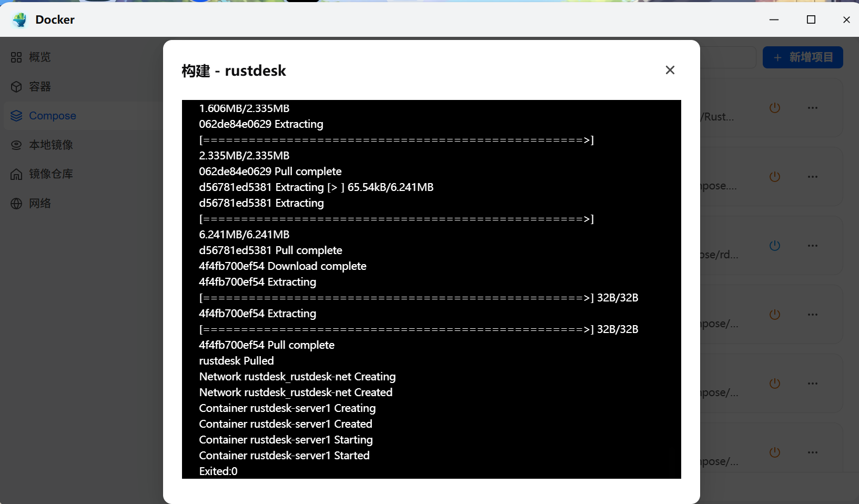Toggle power for the topmost Rust project
The height and width of the screenshot is (504, 859).
point(774,108)
